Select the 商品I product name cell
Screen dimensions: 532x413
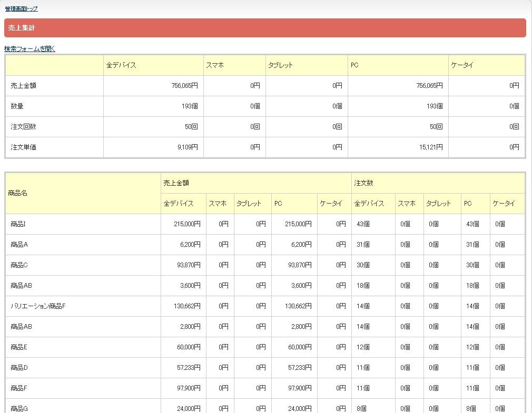18,224
